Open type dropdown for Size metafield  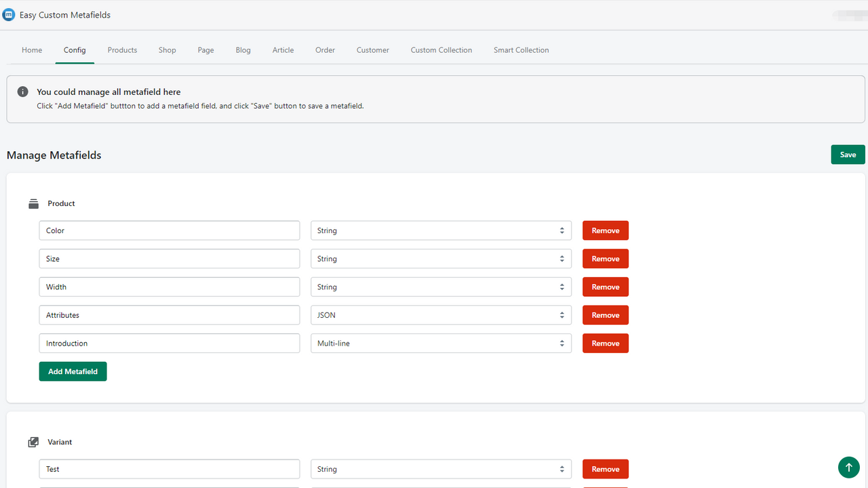(441, 259)
